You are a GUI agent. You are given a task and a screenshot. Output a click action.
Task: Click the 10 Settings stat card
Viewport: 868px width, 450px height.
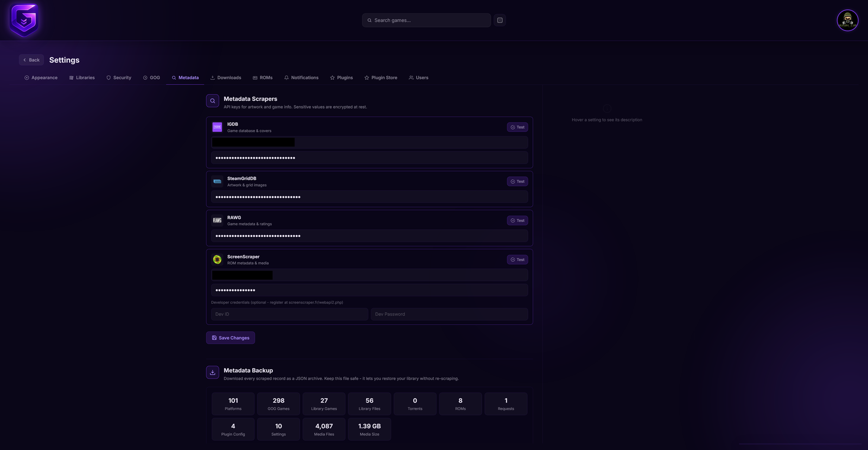coord(278,429)
